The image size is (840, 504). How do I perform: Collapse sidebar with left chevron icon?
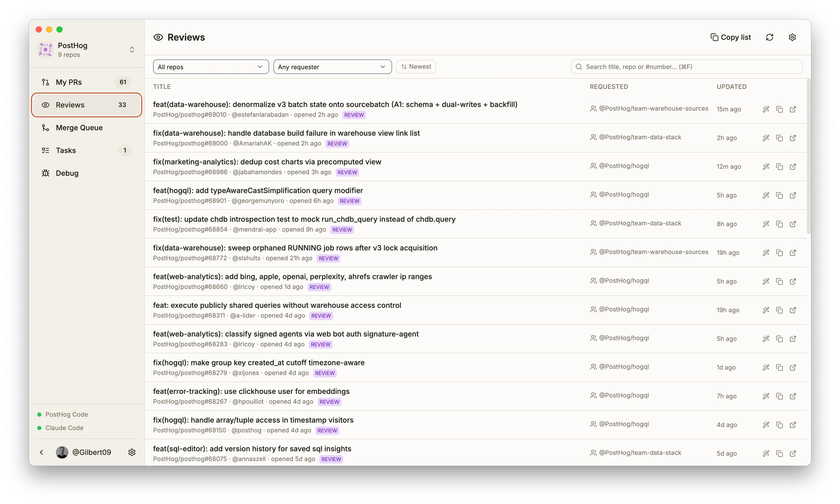click(41, 452)
